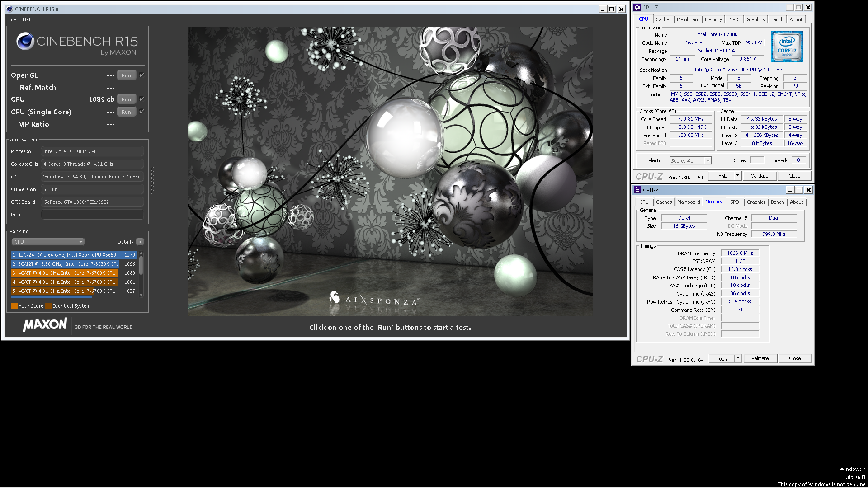Click the panel resize grip handle
This screenshot has height=488, width=868.
tap(152, 181)
